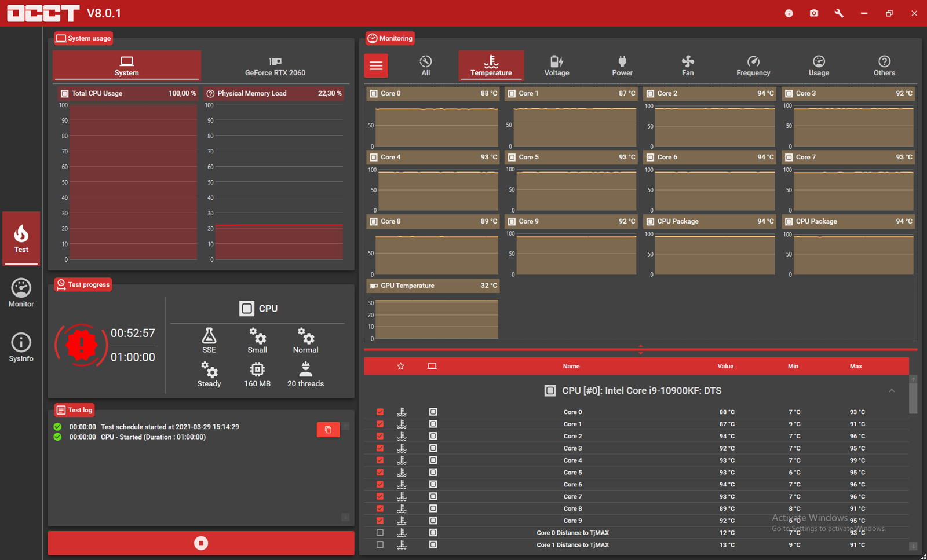The image size is (927, 560).
Task: Click the Normal mode option
Action: point(305,341)
